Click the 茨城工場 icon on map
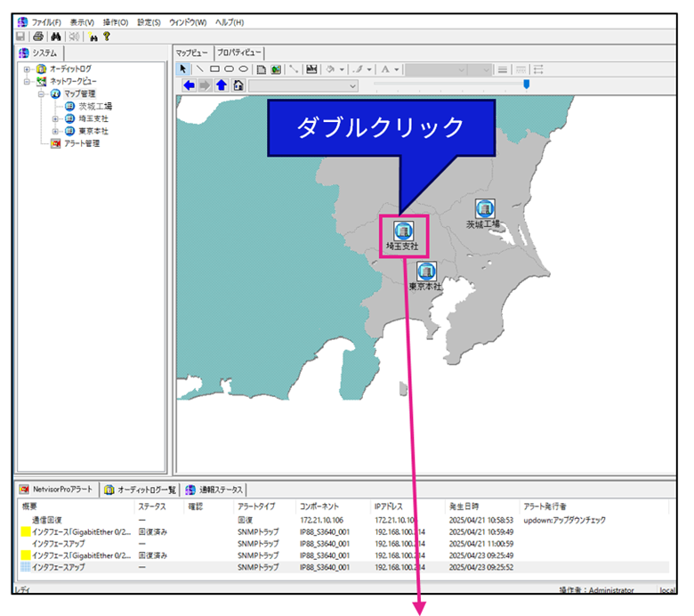This screenshot has height=616, width=694. pyautogui.click(x=485, y=209)
